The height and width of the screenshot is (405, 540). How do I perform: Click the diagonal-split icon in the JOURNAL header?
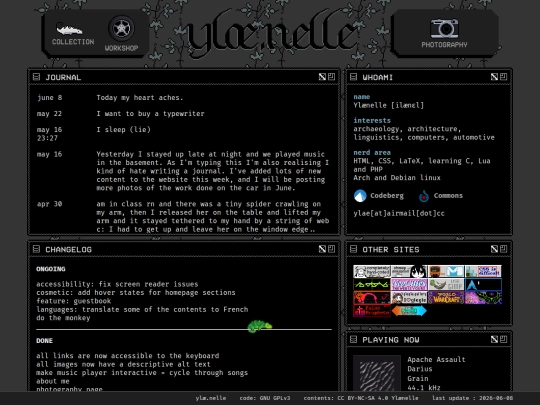[322, 77]
